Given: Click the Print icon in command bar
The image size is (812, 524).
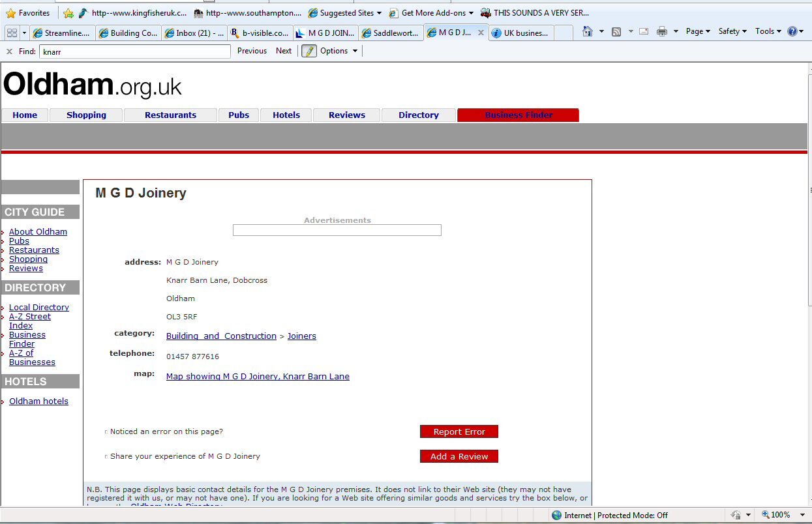Looking at the screenshot, I should coord(662,31).
